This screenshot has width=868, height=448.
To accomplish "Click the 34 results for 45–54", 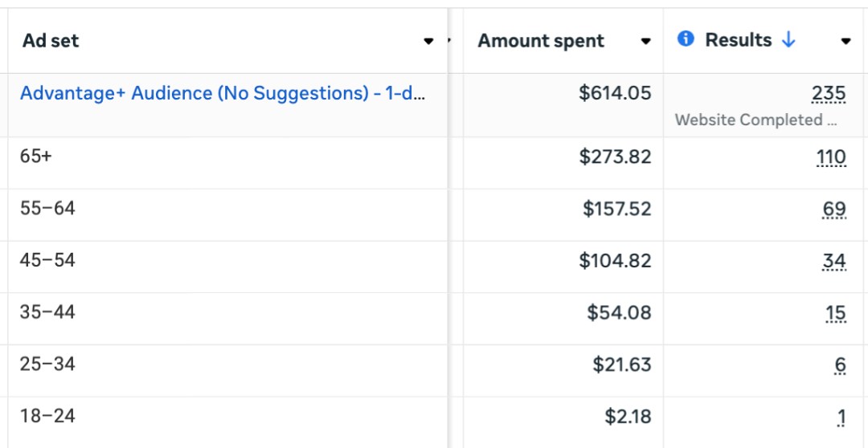I will point(834,261).
